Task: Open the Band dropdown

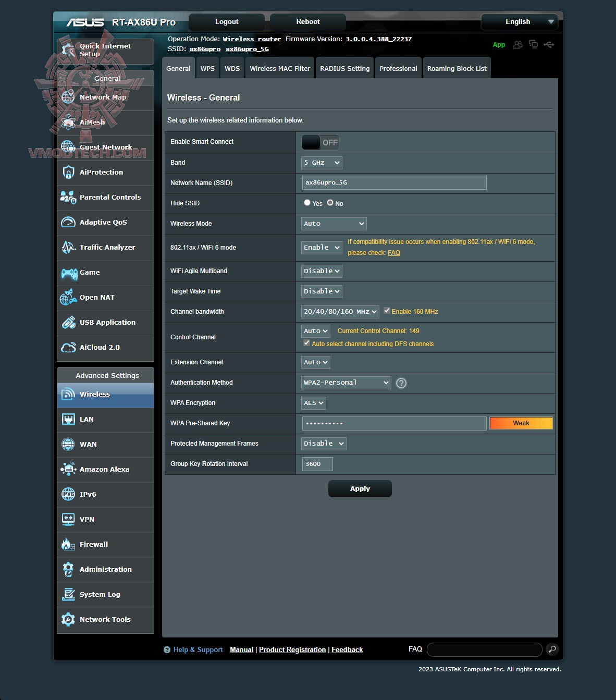Action: tap(322, 163)
